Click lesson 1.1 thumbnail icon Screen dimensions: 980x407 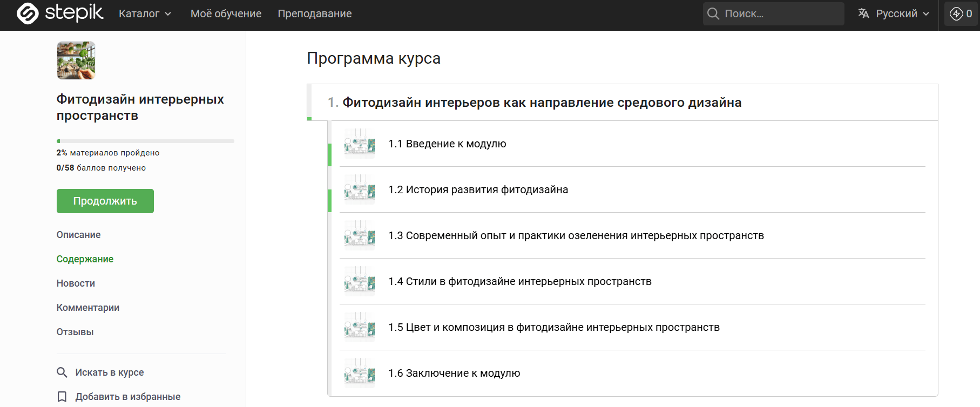360,144
